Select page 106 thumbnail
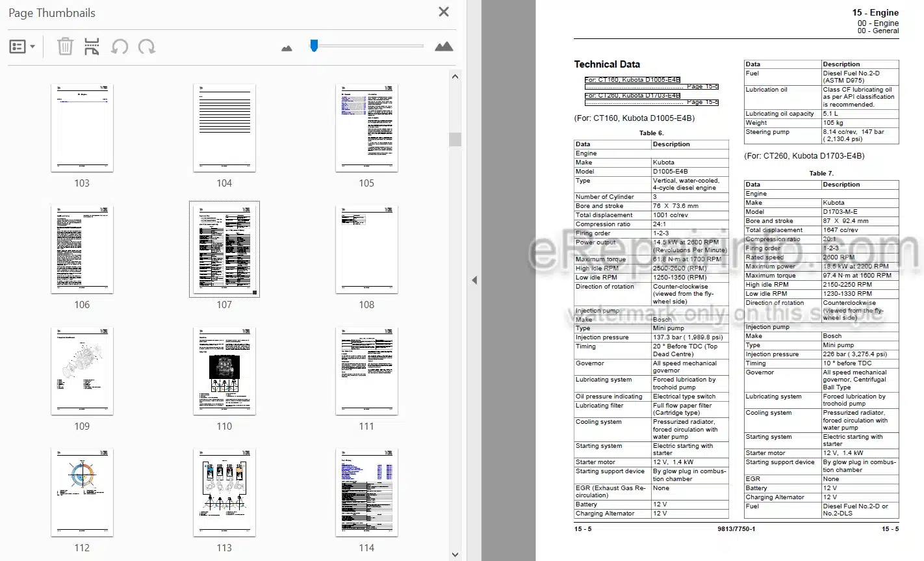Screen dimensions: 924x561 82,250
